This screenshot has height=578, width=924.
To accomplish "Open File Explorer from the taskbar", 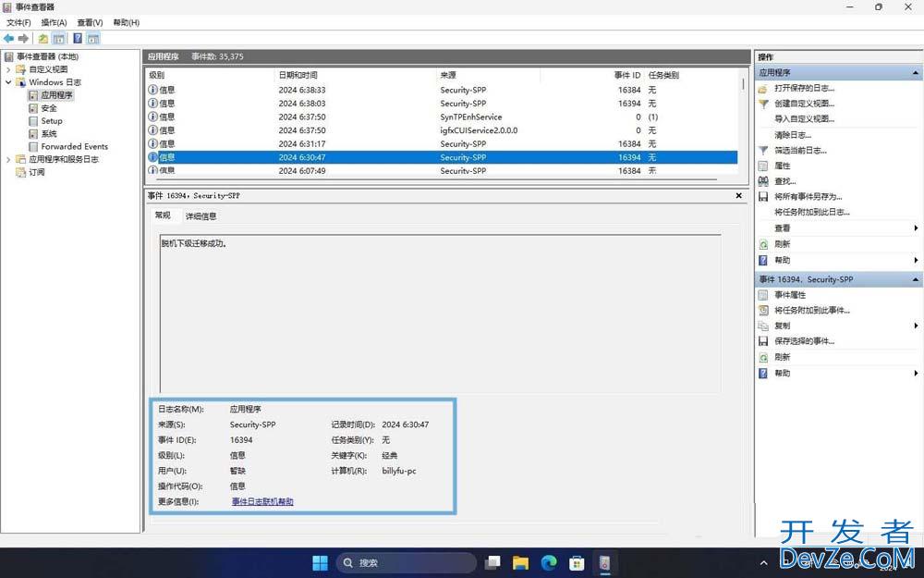I will point(520,562).
